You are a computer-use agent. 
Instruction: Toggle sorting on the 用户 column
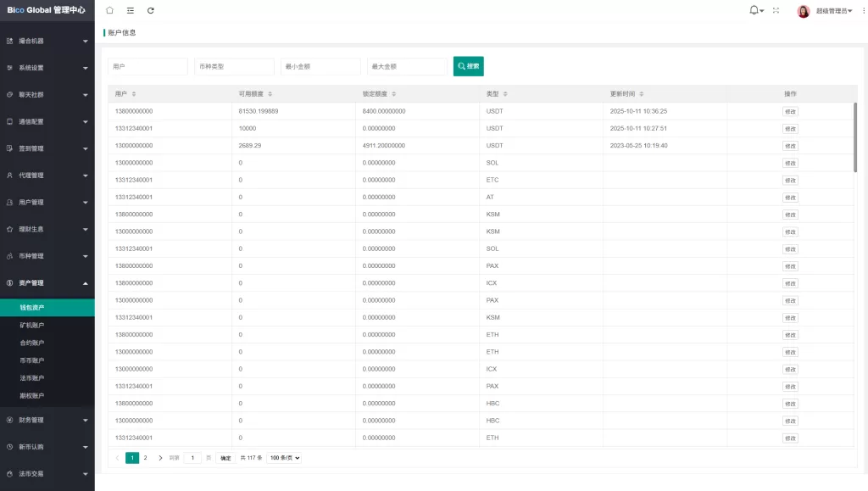click(x=135, y=93)
